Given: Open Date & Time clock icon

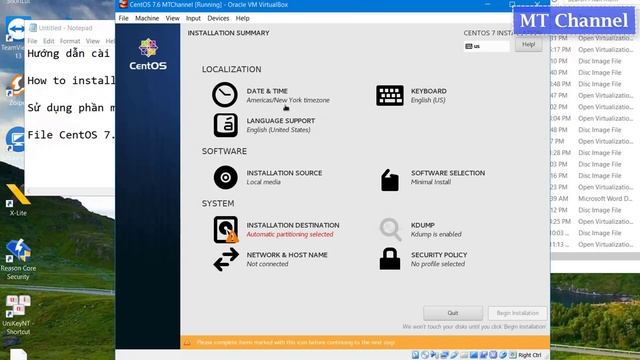Looking at the screenshot, I should (x=224, y=95).
